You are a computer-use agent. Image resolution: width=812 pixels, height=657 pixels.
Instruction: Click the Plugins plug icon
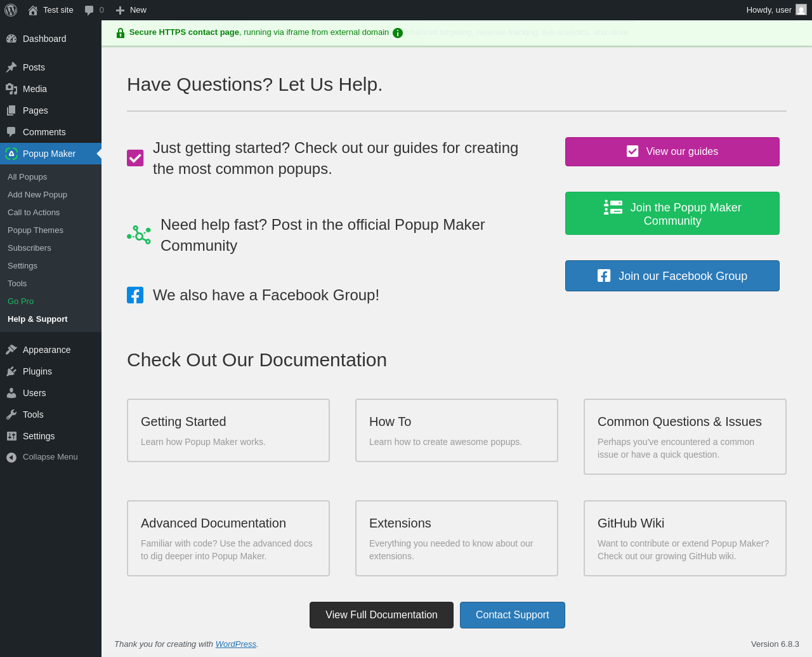(11, 371)
